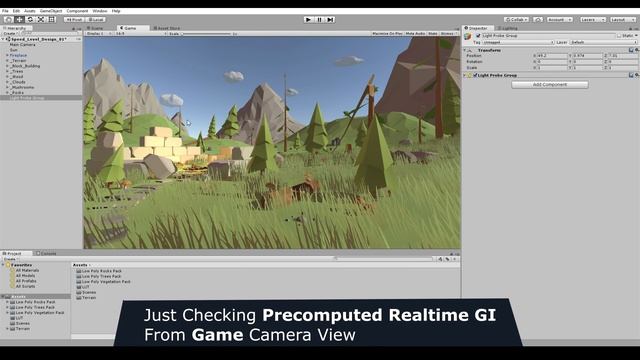Expand the _Terrain object in Hierarchy
640x360 pixels.
7,60
